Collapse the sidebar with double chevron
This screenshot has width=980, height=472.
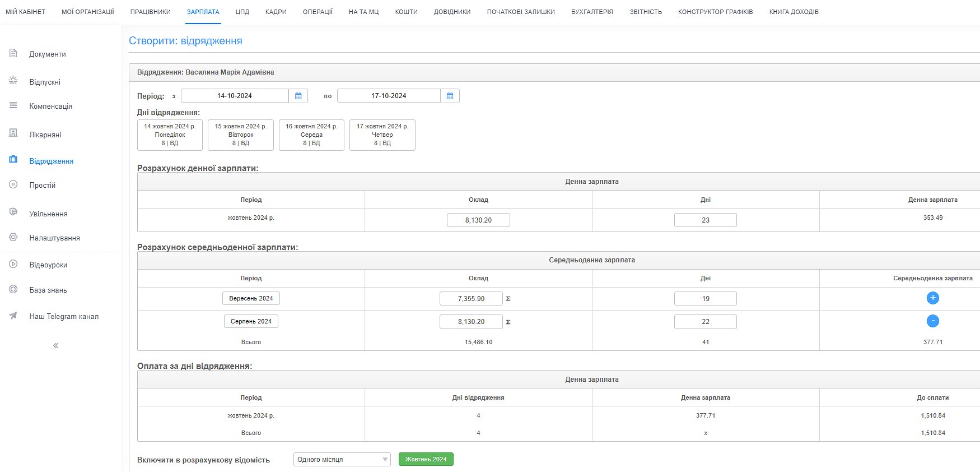(x=56, y=345)
